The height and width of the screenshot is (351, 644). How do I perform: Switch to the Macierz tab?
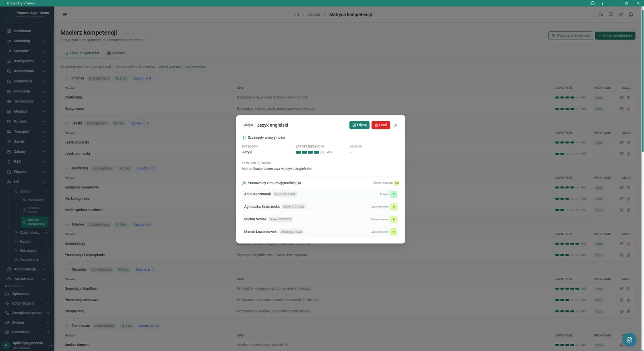pos(116,53)
